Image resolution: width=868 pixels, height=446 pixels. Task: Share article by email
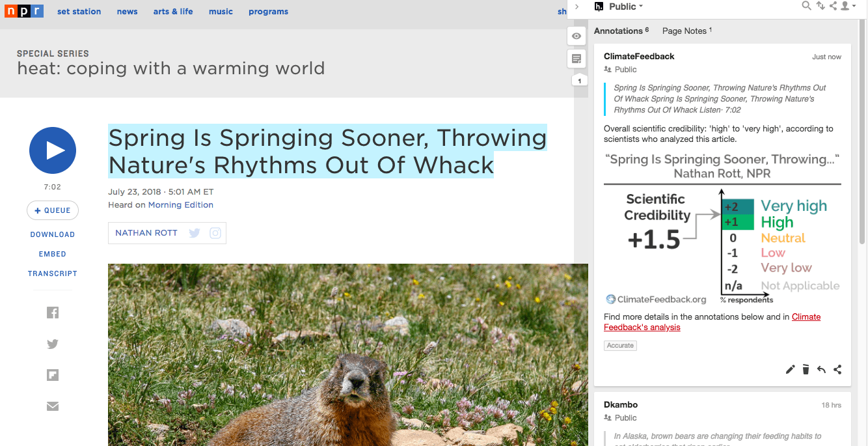(x=53, y=406)
